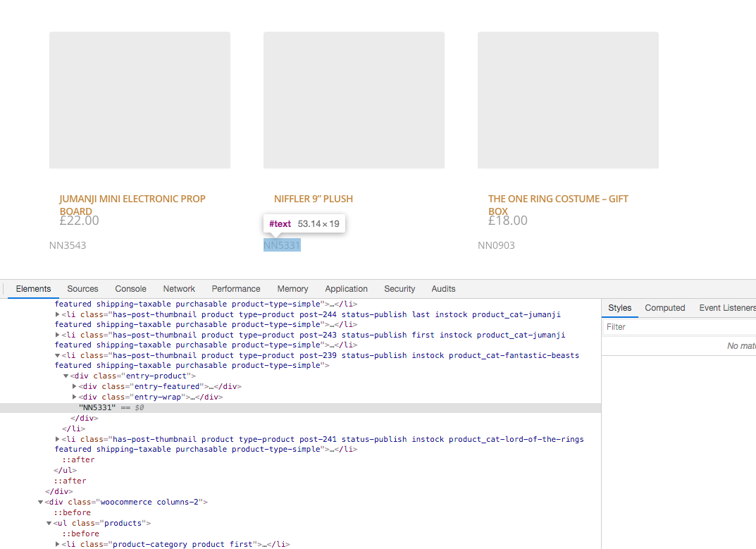Open Jumanji Mini Electronic Prop Board product link
This screenshot has width=756, height=549.
(132, 205)
